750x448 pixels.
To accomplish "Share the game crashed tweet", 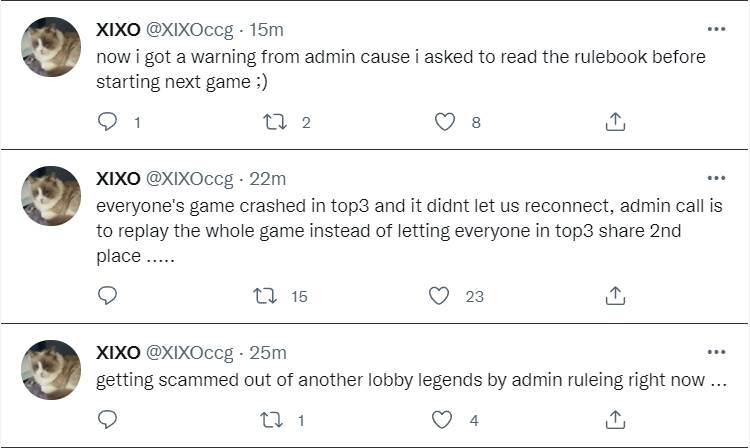I will click(x=616, y=295).
